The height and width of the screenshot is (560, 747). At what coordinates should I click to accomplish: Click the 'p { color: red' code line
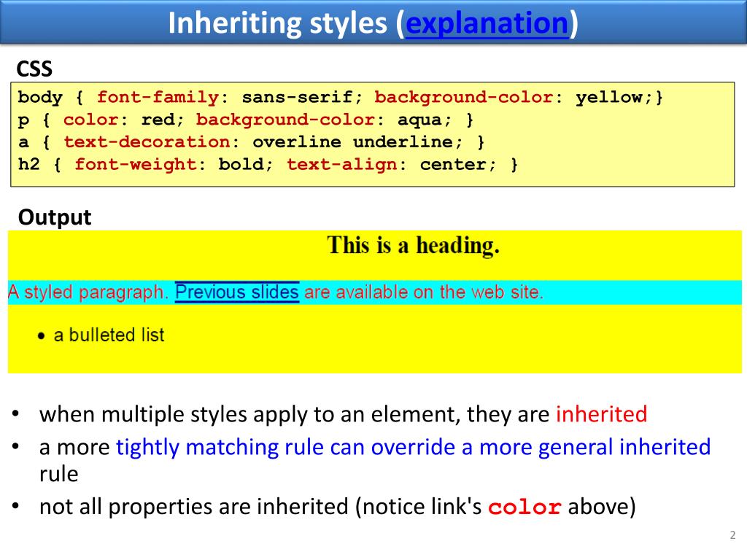(x=246, y=120)
